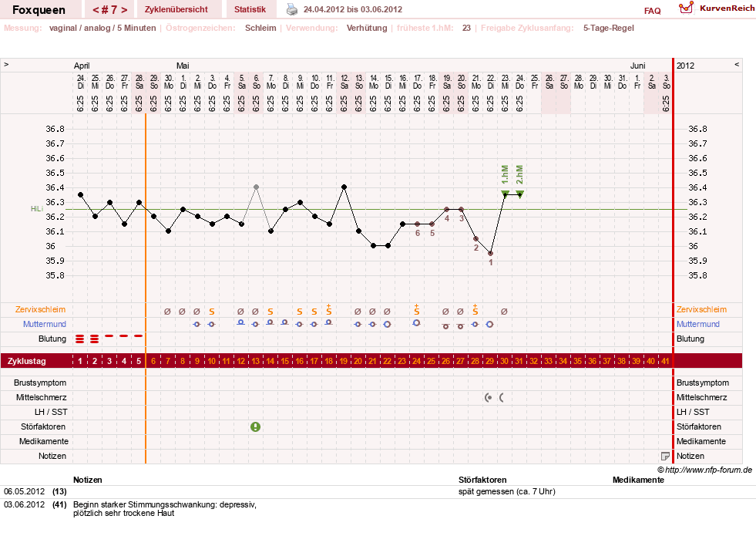The image size is (756, 536).
Task: Click S+ mucus symbol on 11 May
Action: click(329, 310)
